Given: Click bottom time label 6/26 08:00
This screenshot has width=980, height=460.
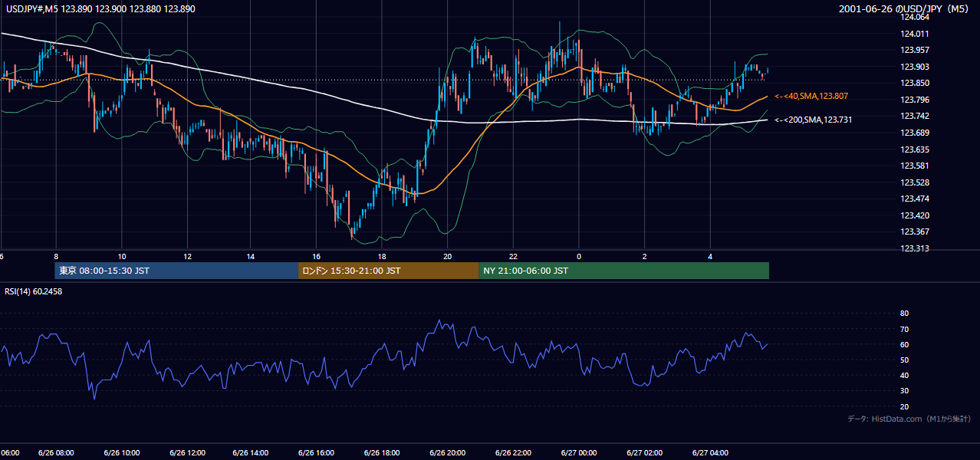Looking at the screenshot, I should coord(58,452).
